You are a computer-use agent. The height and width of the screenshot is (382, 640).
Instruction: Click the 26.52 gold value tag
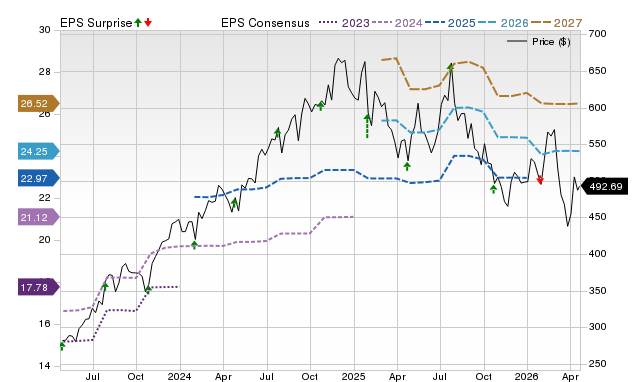click(38, 104)
